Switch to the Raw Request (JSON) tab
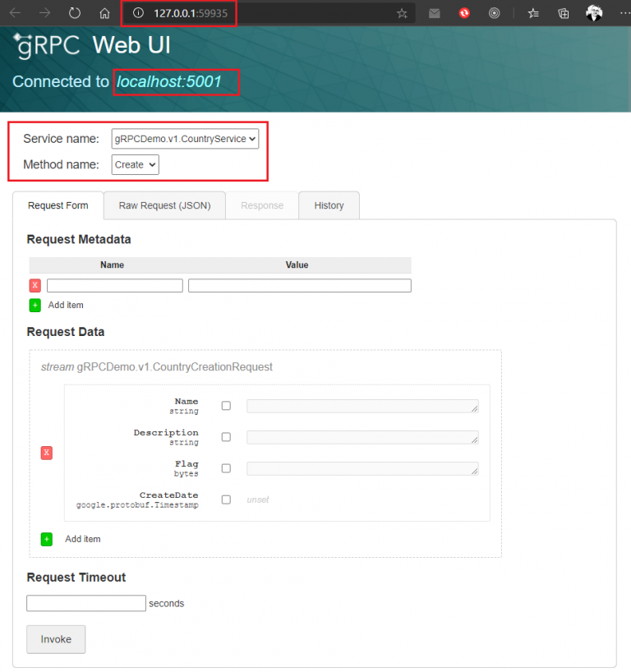This screenshot has height=672, width=631. [164, 205]
